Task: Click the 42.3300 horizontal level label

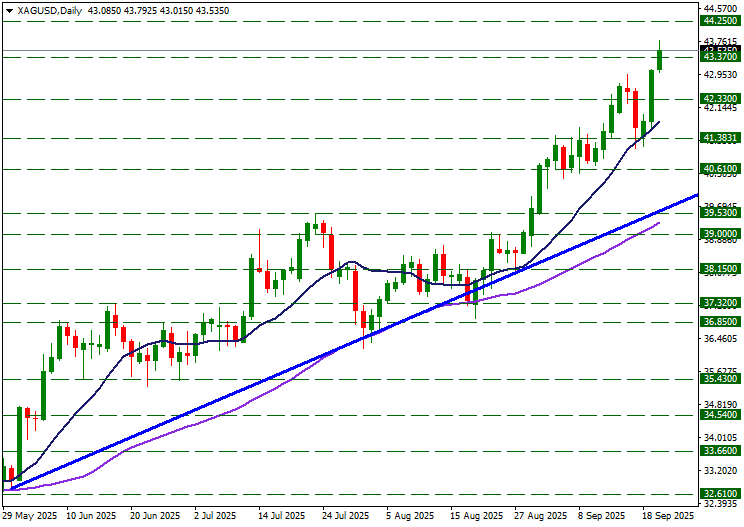Action: [x=720, y=98]
